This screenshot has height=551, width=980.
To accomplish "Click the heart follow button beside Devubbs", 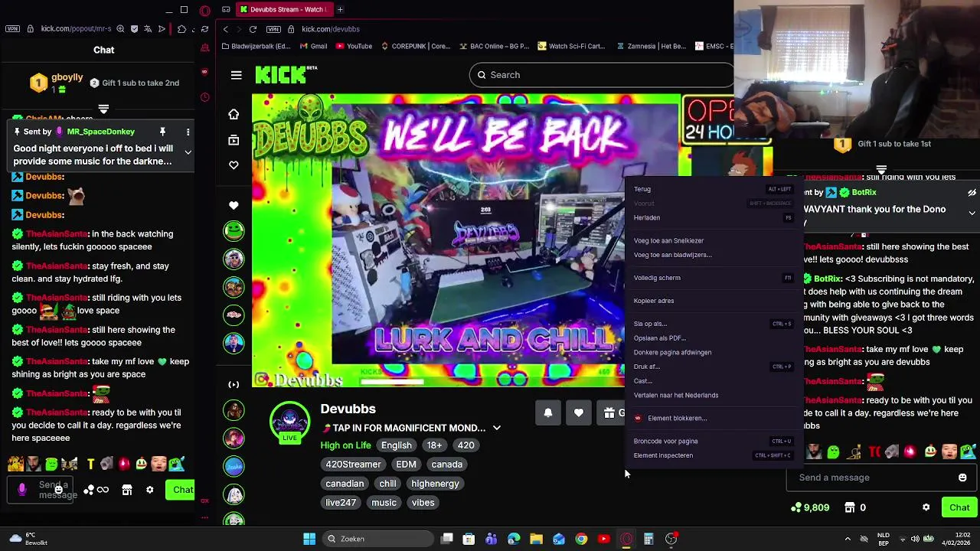I will pos(579,413).
